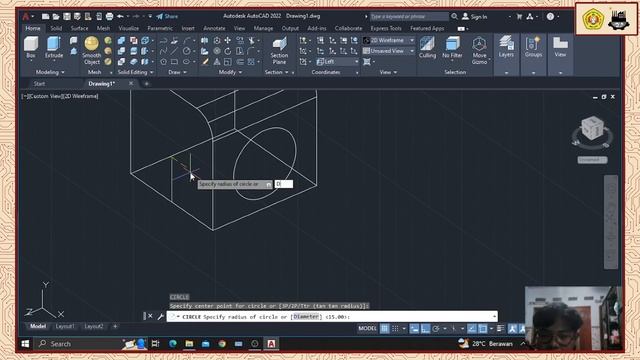640x360 pixels.
Task: Toggle polar tracking in the status bar
Action: click(x=436, y=329)
